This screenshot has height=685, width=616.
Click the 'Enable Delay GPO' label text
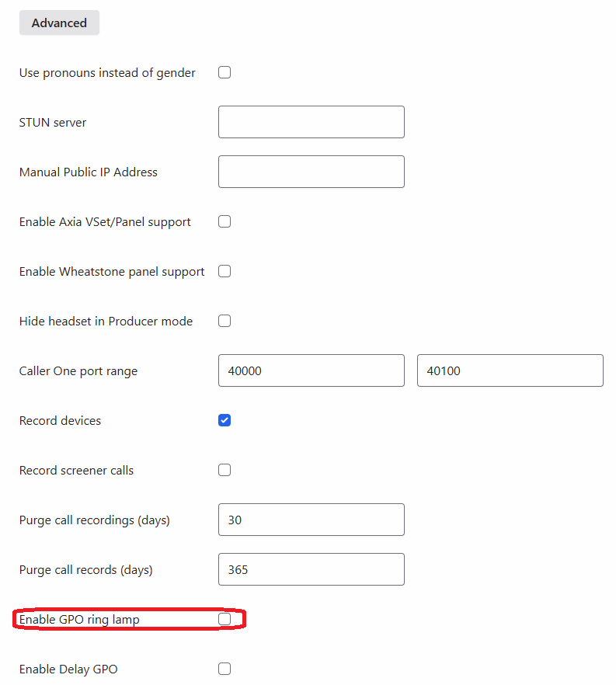pyautogui.click(x=68, y=669)
